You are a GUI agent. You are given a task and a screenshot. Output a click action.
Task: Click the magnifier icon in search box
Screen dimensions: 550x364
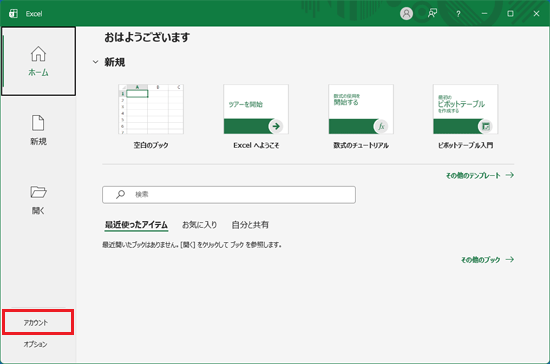[x=120, y=194]
